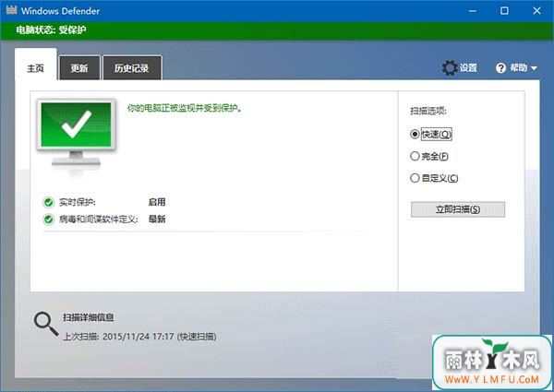Click the 电脑状态: 受保护 status text

[x=51, y=30]
